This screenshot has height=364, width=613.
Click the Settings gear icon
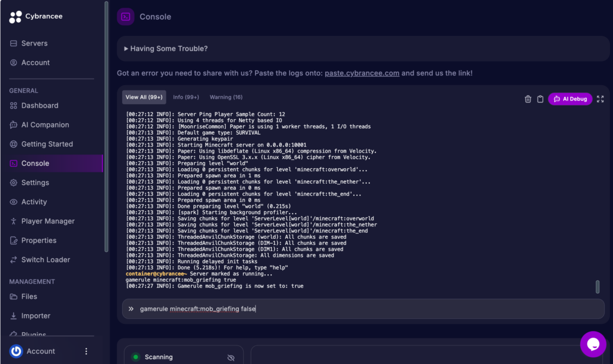pyautogui.click(x=14, y=183)
